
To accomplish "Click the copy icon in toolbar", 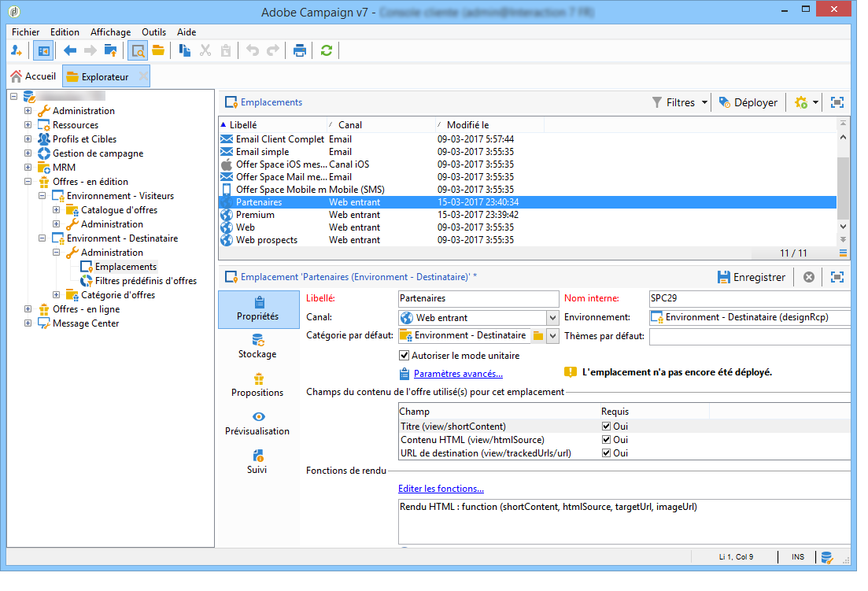I will coord(185,51).
